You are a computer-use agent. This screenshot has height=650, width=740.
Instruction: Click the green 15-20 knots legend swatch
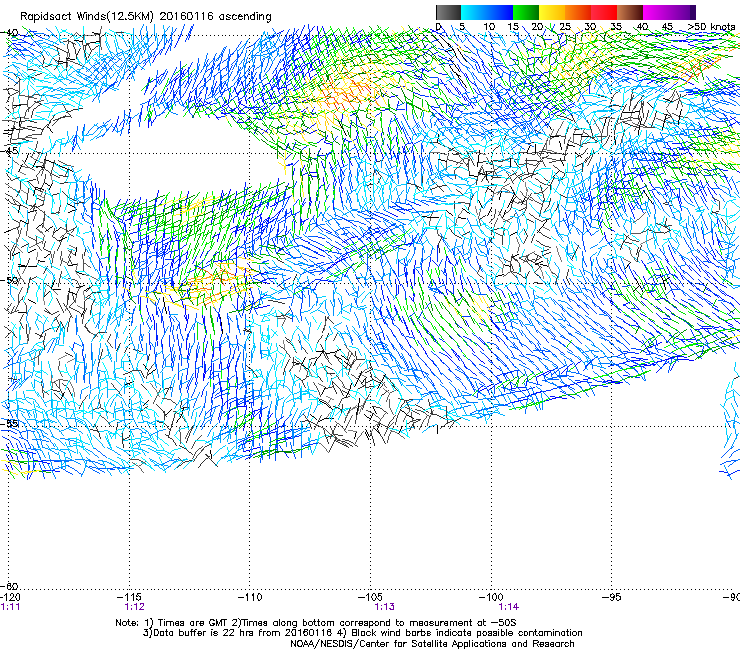point(526,12)
